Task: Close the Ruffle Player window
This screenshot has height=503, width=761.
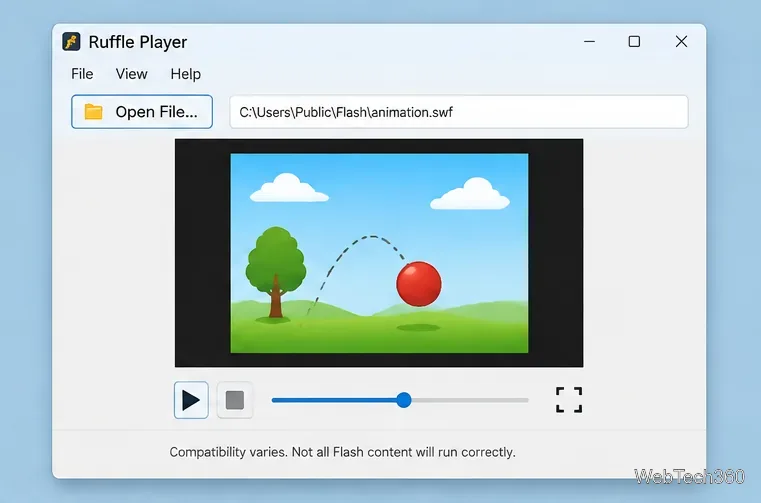Action: click(x=681, y=42)
